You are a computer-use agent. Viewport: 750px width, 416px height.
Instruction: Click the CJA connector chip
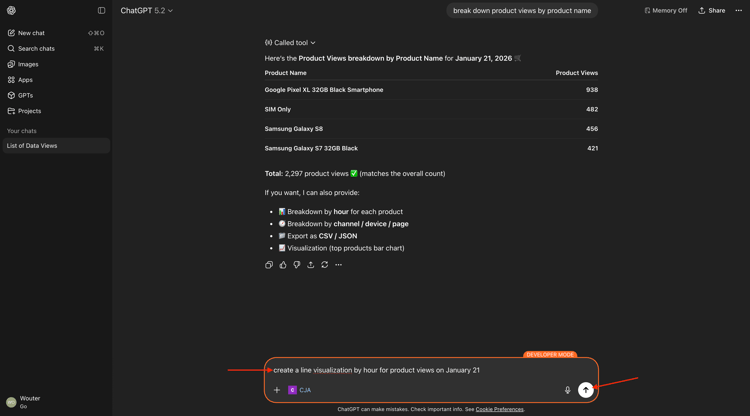click(299, 390)
